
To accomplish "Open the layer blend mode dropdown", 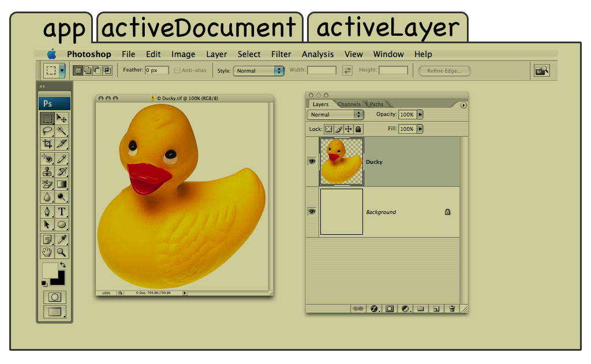I will [335, 115].
